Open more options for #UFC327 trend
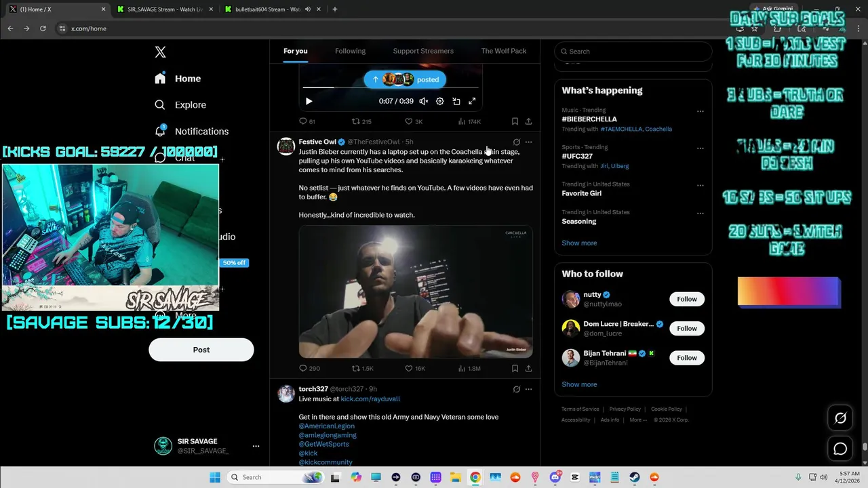The width and height of the screenshot is (868, 488). [x=701, y=148]
